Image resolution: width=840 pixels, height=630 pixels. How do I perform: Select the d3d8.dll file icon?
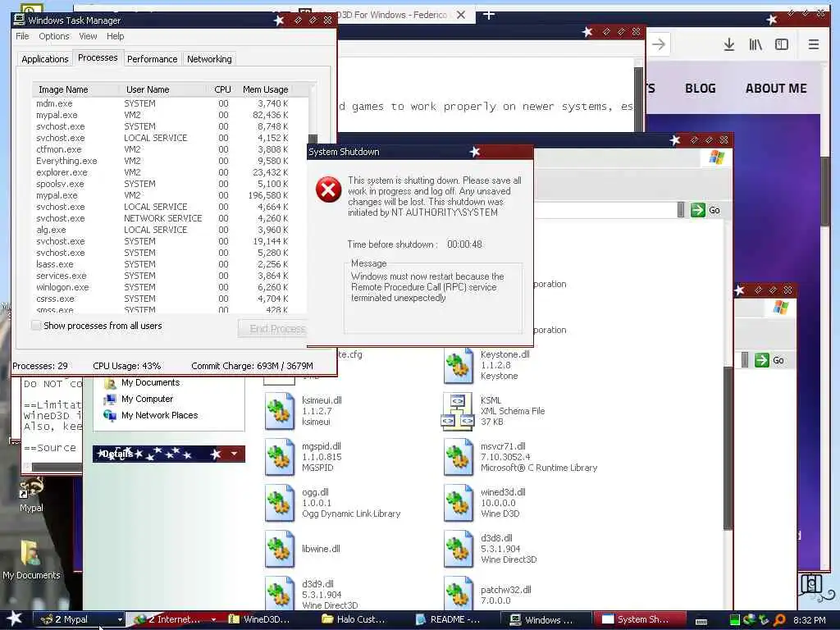tap(459, 549)
